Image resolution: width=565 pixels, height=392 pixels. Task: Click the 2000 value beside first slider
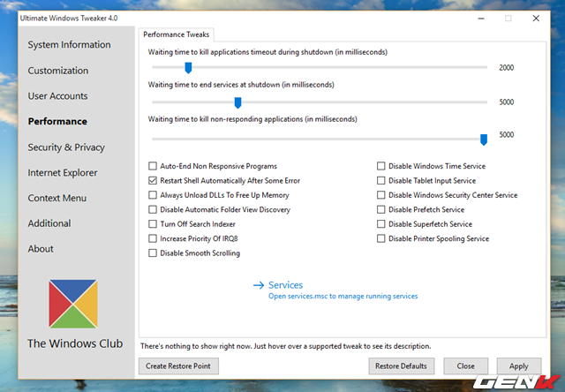[506, 68]
